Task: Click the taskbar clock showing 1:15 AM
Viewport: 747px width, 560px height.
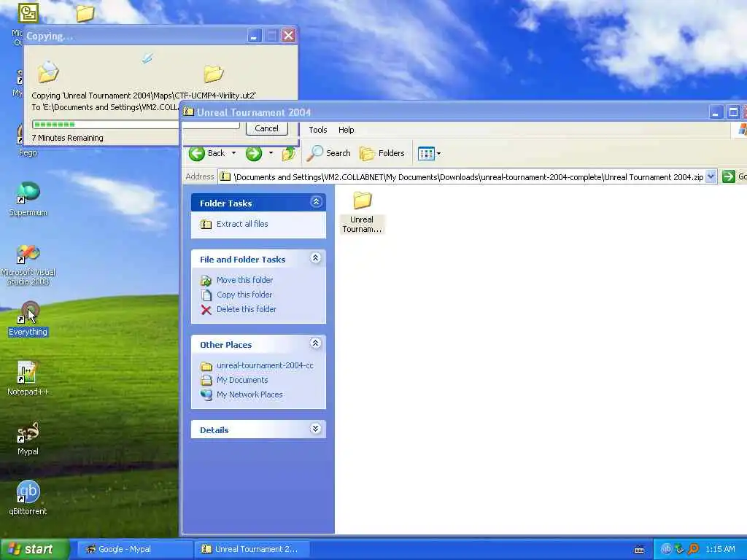Action: click(x=720, y=549)
